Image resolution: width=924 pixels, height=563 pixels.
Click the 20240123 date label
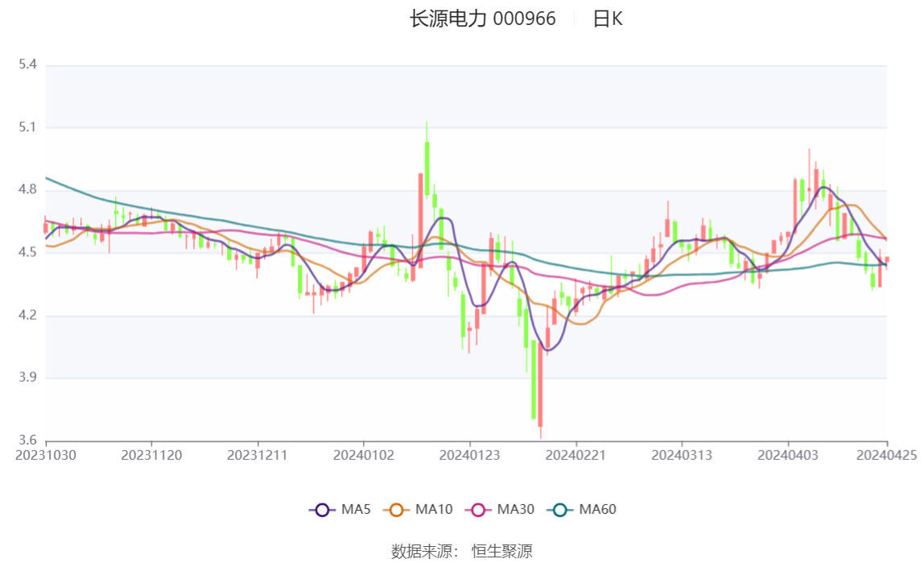(x=470, y=456)
